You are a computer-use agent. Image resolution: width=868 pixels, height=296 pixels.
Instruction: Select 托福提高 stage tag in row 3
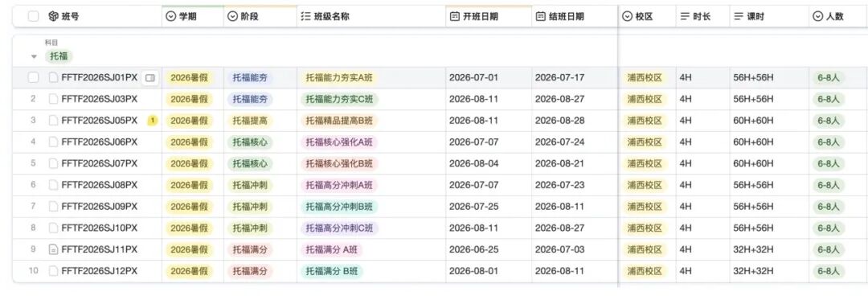point(250,121)
